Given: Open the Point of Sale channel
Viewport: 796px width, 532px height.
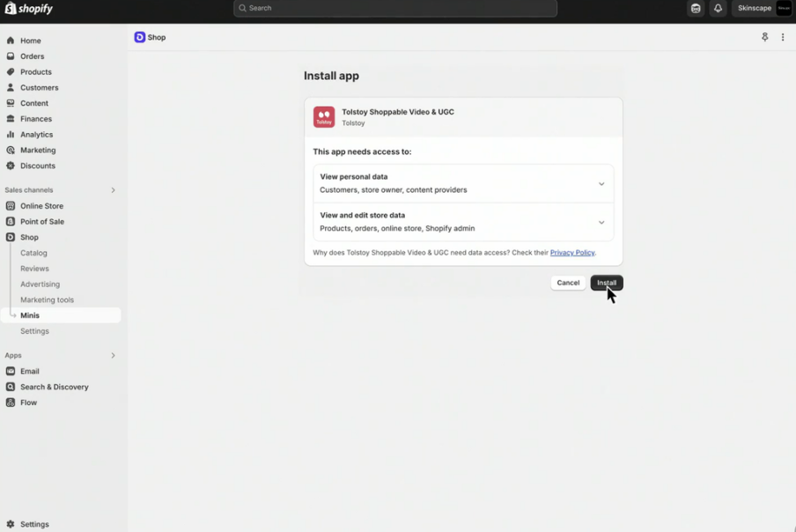Looking at the screenshot, I should pos(42,222).
